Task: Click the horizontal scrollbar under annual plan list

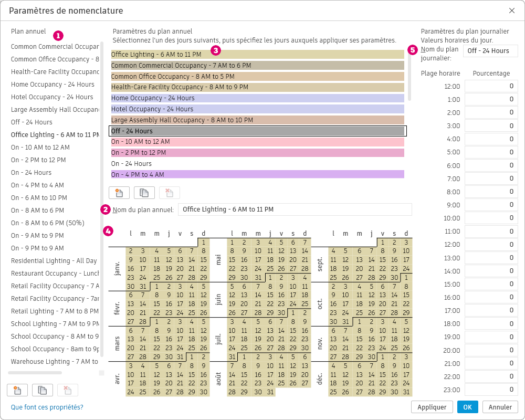Action: point(35,373)
